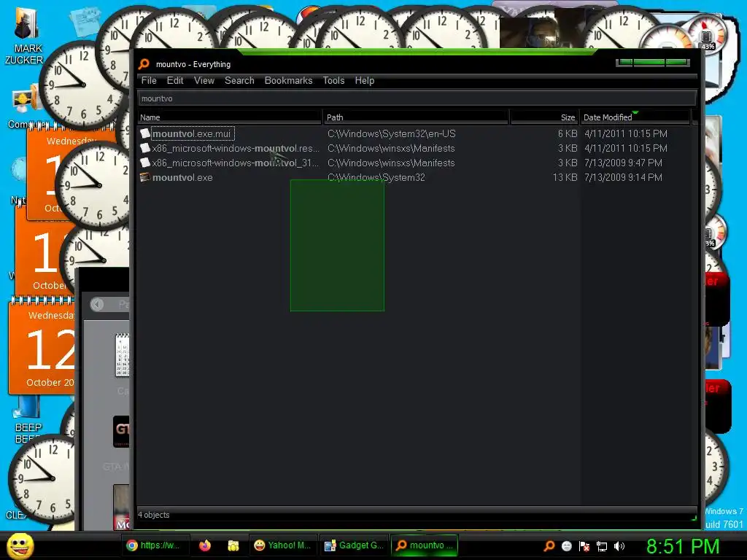Click the search box containing mountvo
Viewport: 747px width, 560px height.
coord(417,98)
